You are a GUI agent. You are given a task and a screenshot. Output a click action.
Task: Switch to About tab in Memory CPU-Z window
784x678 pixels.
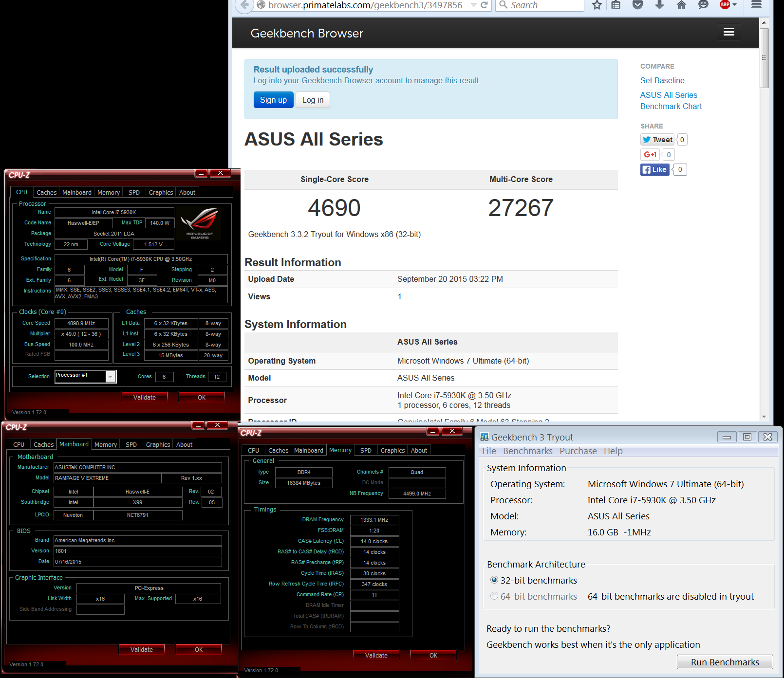[419, 450]
